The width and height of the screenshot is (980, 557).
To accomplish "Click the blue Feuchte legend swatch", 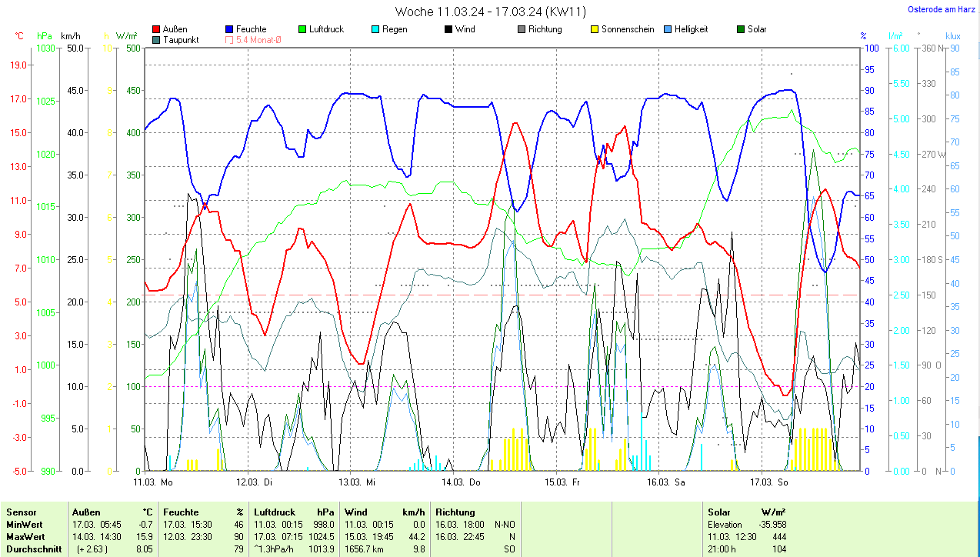I will [229, 29].
